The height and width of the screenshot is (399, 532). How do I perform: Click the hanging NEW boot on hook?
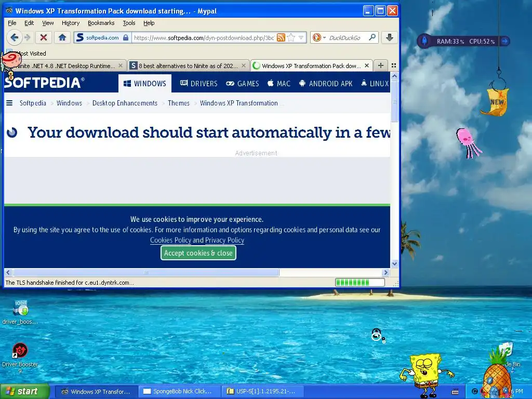click(495, 101)
